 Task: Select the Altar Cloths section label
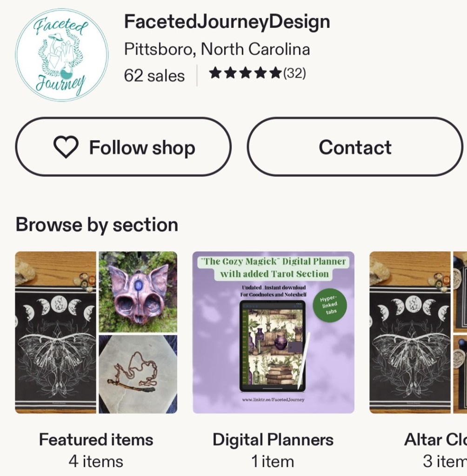pos(435,439)
